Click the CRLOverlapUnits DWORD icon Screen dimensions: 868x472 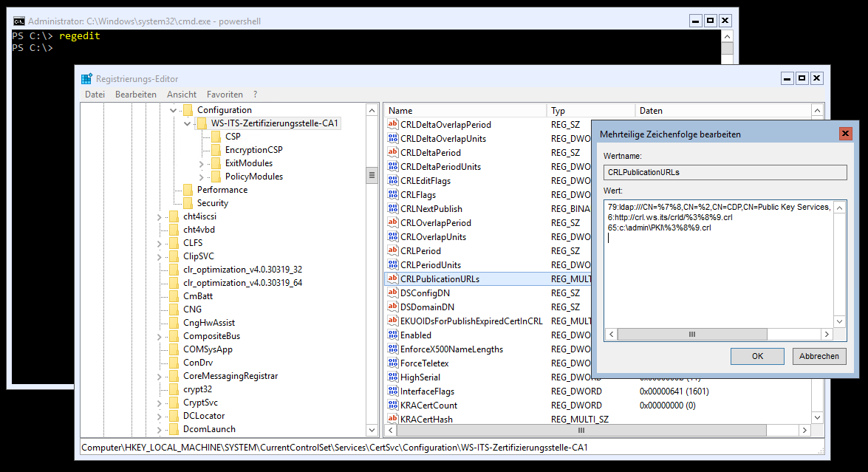pyautogui.click(x=393, y=236)
